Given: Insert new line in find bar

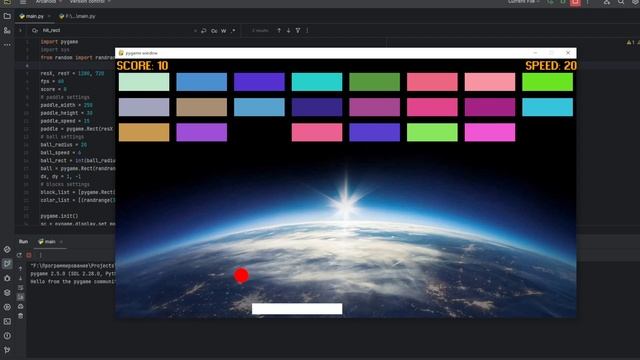Looking at the screenshot, I should tap(204, 31).
